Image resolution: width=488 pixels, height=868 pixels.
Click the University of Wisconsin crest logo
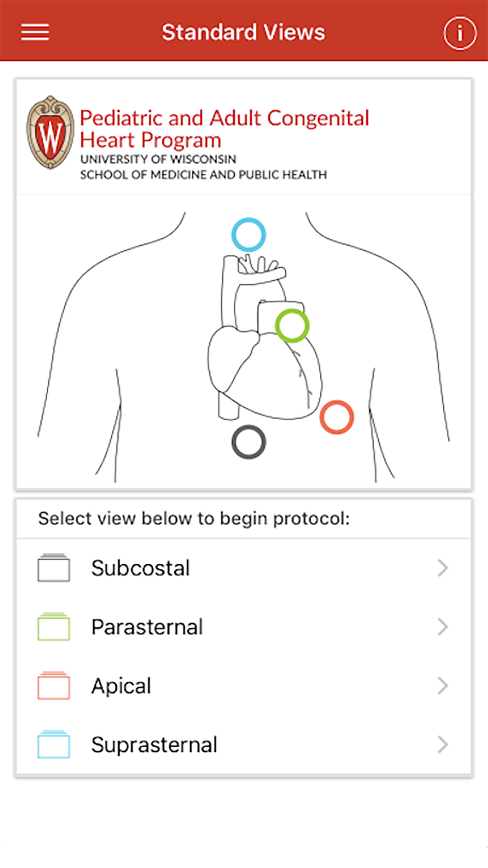point(50,132)
